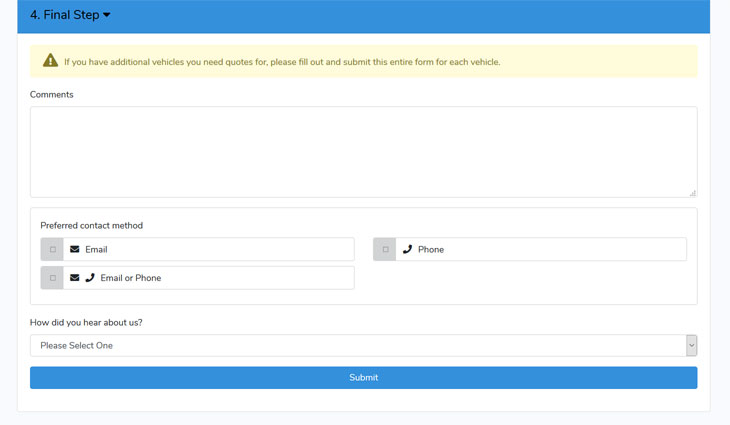Click the How did you hear about us label
The width and height of the screenshot is (730, 425).
point(86,323)
